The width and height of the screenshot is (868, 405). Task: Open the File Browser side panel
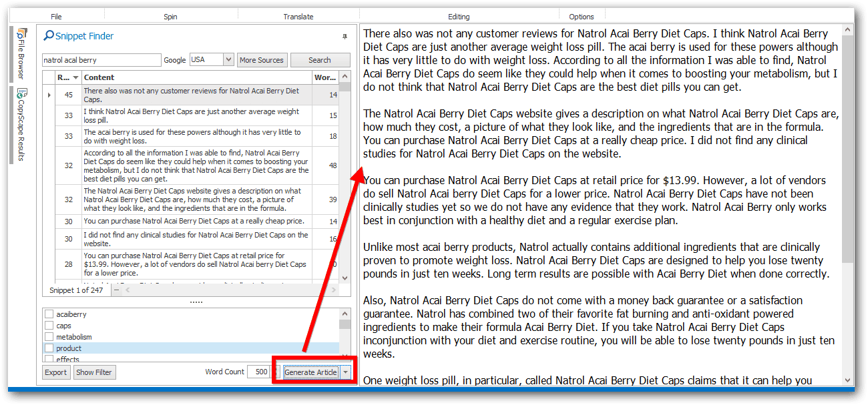[x=22, y=54]
